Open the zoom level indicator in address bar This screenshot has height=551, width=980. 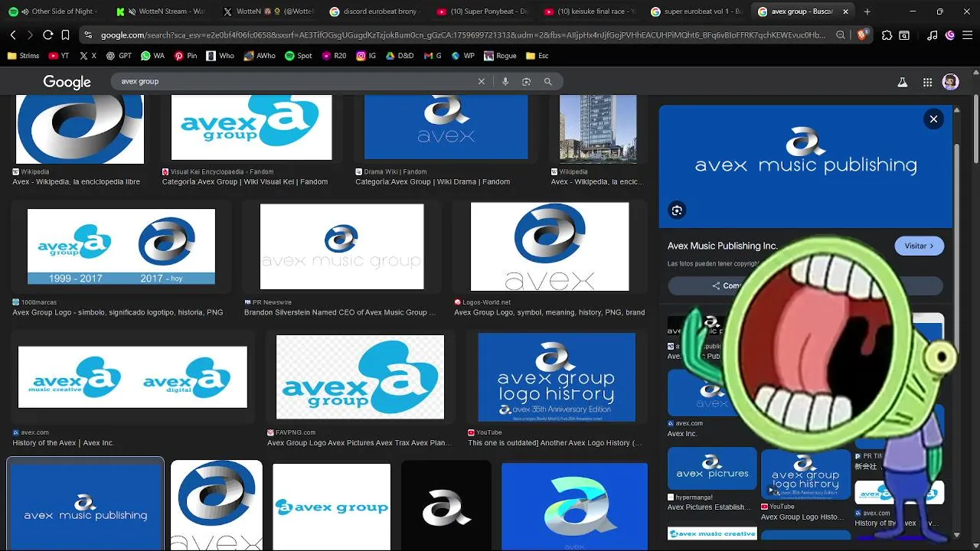[841, 35]
